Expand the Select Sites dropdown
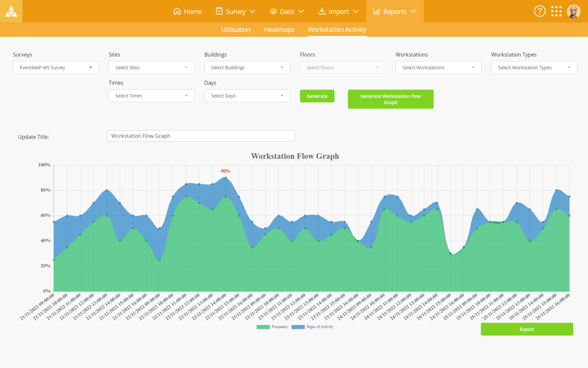This screenshot has height=368, width=588. pyautogui.click(x=151, y=67)
